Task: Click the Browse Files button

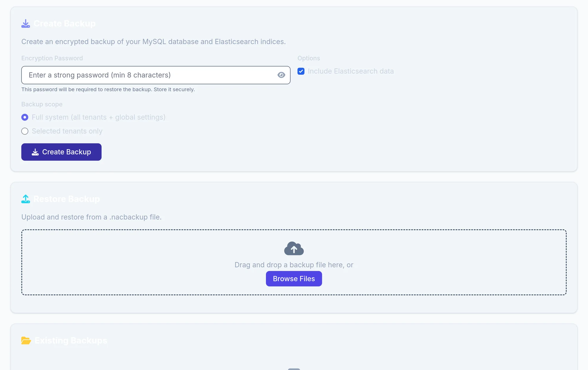Action: pyautogui.click(x=294, y=279)
